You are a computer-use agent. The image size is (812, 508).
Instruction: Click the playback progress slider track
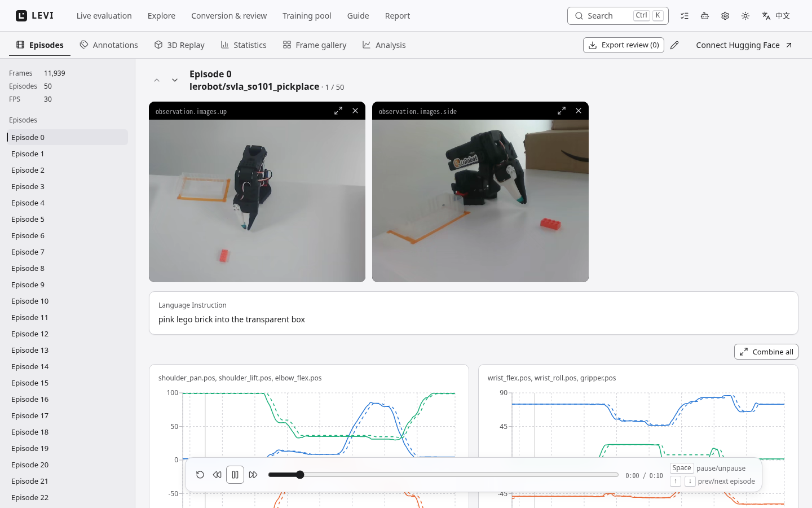click(443, 475)
